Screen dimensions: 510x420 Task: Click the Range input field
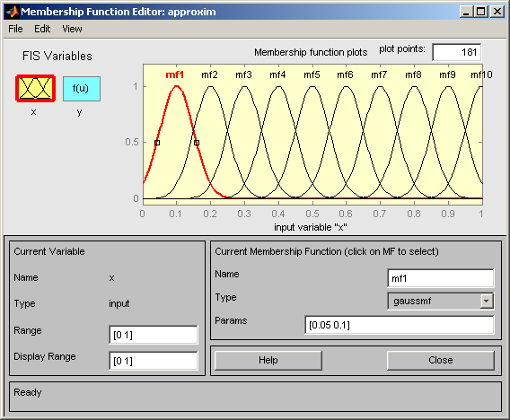click(x=154, y=335)
